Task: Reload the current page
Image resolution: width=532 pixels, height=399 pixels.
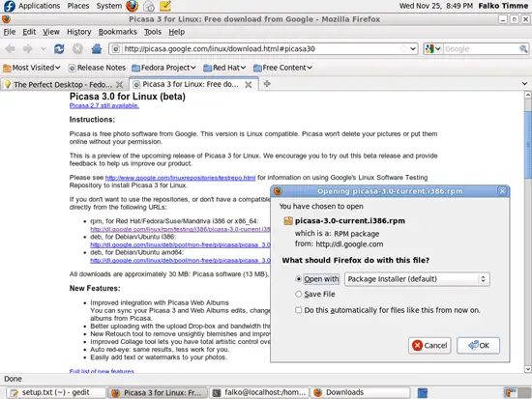Action: pos(59,49)
